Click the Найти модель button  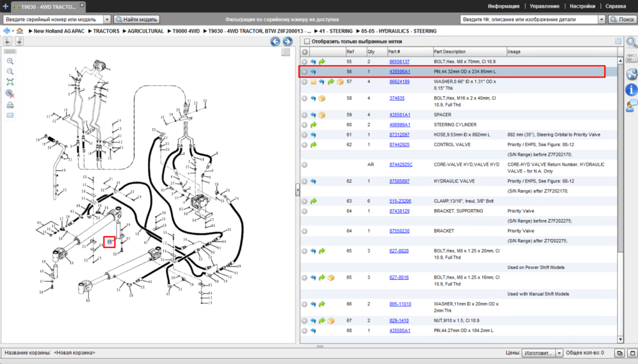[137, 19]
